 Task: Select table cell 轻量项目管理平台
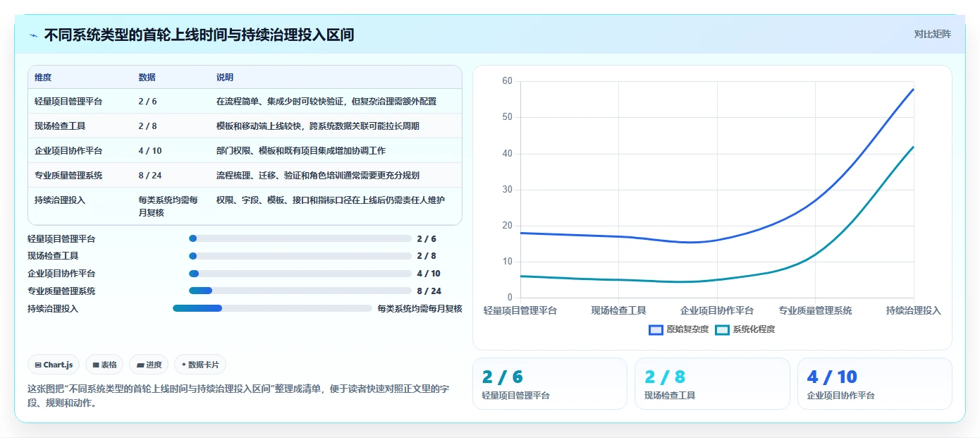pyautogui.click(x=68, y=102)
